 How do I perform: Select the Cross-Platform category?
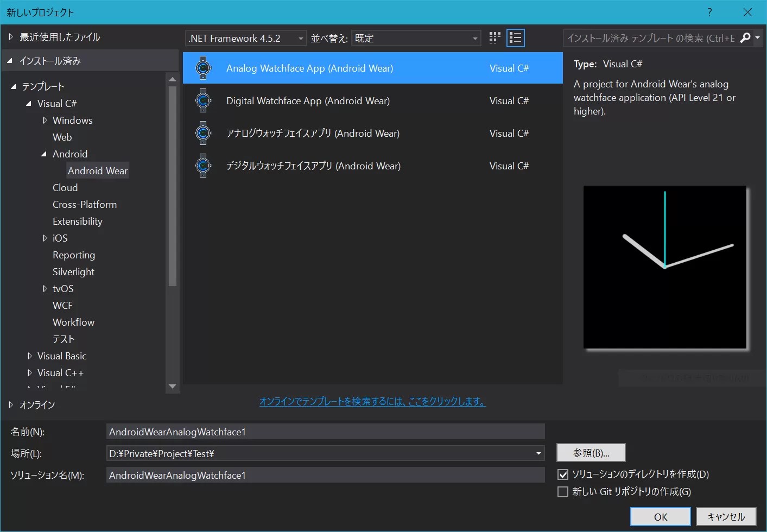85,204
